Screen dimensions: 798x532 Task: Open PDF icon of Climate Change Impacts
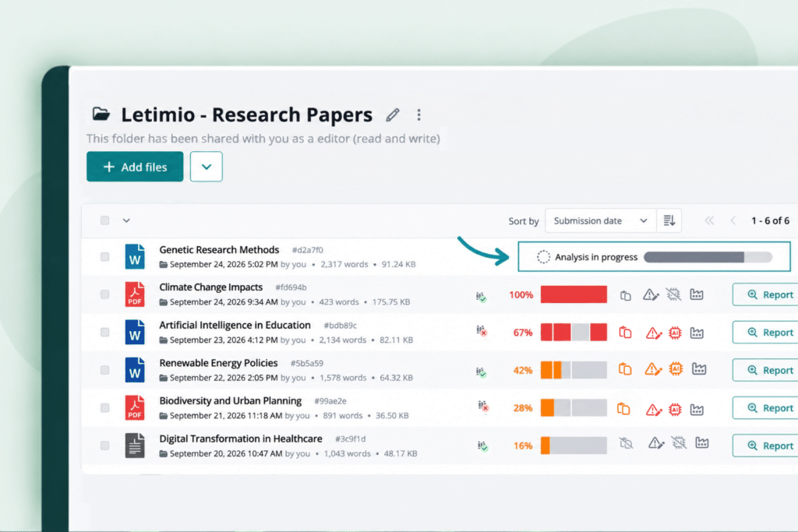click(135, 294)
